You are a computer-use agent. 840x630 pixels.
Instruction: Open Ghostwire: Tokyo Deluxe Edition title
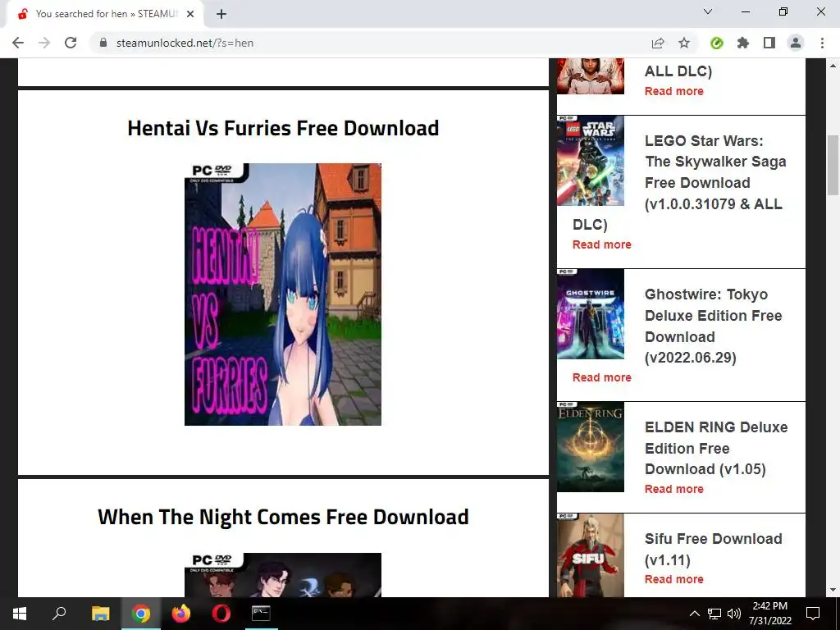click(x=713, y=326)
